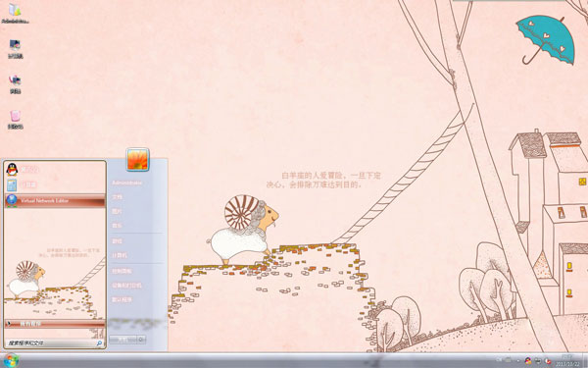Click the QQ tray icon in taskbar
The image size is (588, 368).
(528, 361)
